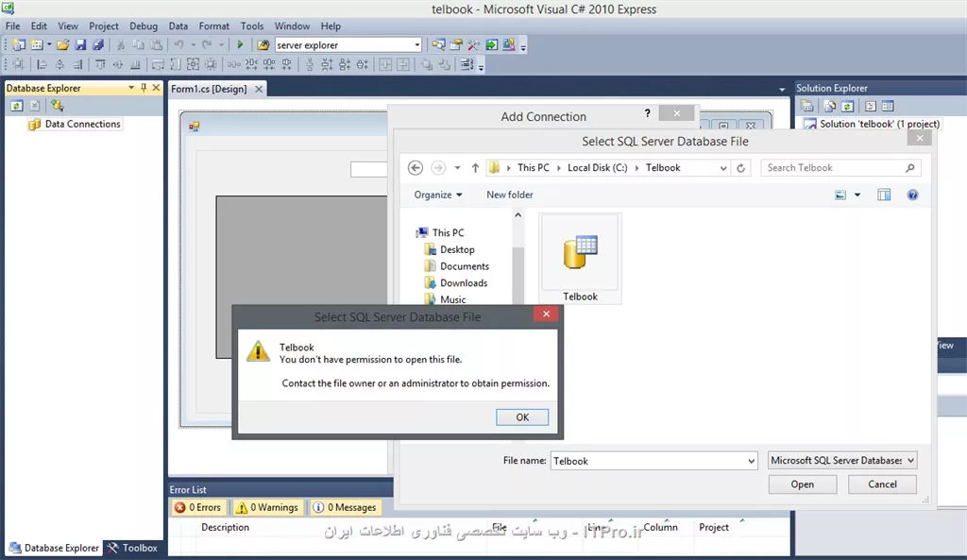This screenshot has height=560, width=967.
Task: Click Connect to Database icon in Database Explorer
Action: pos(58,106)
